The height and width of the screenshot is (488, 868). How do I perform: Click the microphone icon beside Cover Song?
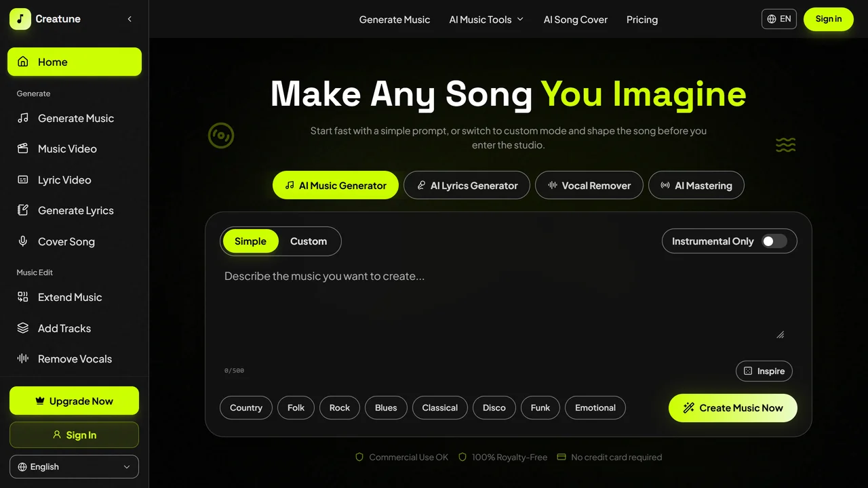pyautogui.click(x=23, y=241)
